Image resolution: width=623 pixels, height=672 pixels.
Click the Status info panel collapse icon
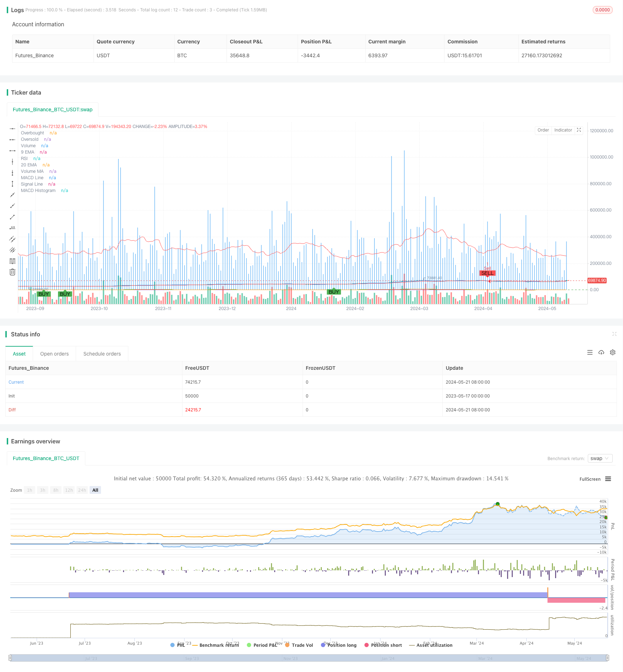click(614, 334)
